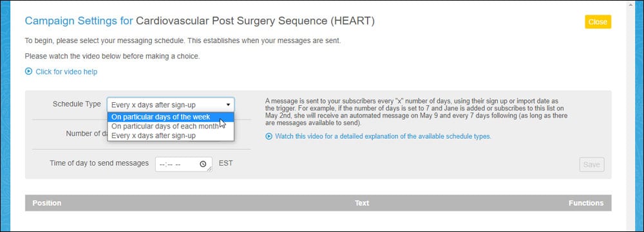Close the Campaign Settings dialog

[x=598, y=22]
